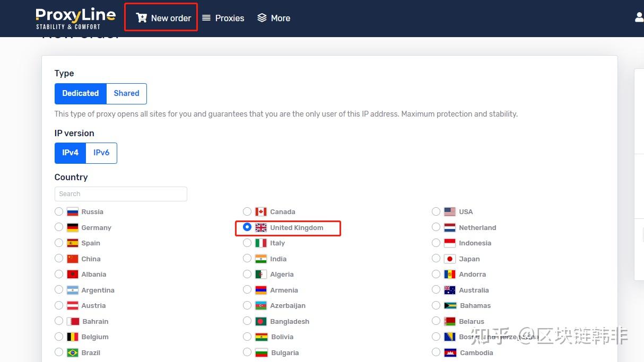The height and width of the screenshot is (362, 644).
Task: Open the Proxies menu item
Action: [x=223, y=18]
